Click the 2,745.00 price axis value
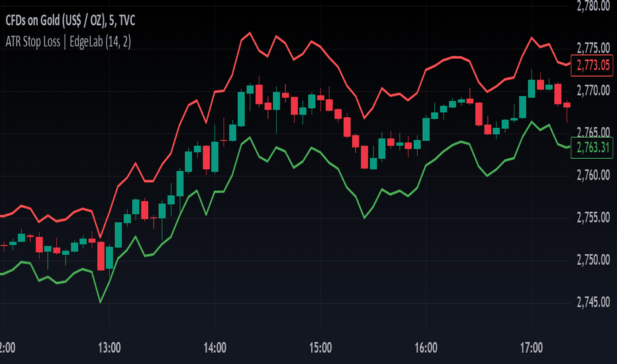The height and width of the screenshot is (364, 617). (x=593, y=302)
